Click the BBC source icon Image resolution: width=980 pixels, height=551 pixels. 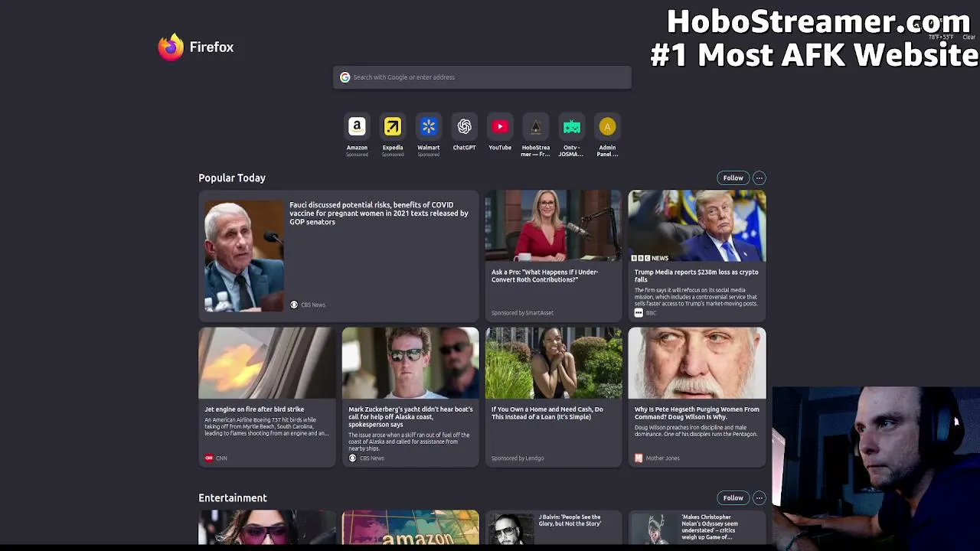[x=639, y=313]
